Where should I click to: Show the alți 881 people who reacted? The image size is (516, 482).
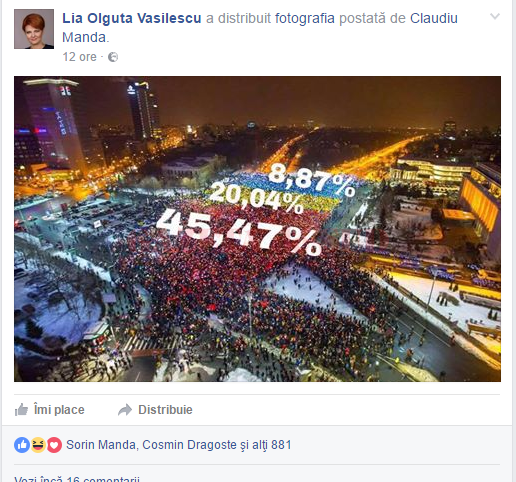272,445
